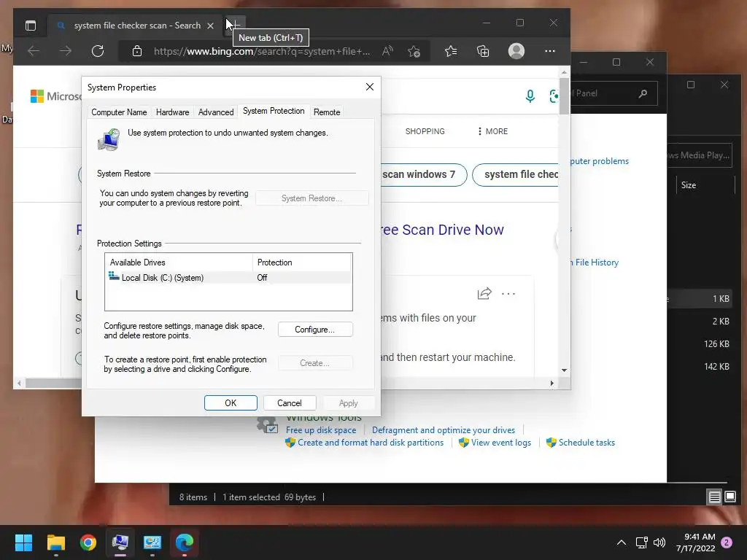Image resolution: width=747 pixels, height=560 pixels.
Task: Click Available Drives column header
Action: tap(179, 262)
